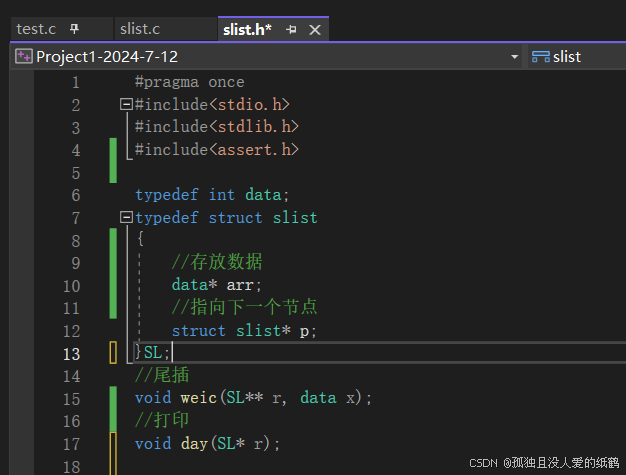
Task: Click the Project1-2024-7-12 project icon
Action: pyautogui.click(x=24, y=56)
